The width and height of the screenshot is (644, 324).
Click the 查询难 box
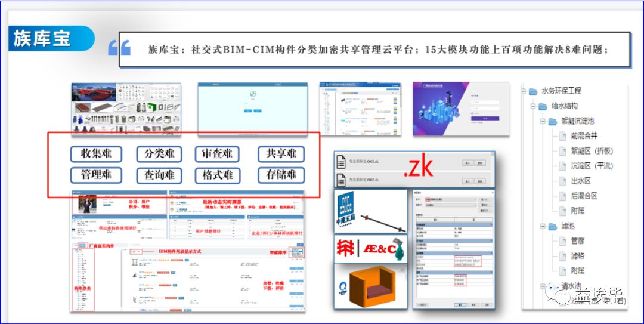(x=159, y=175)
